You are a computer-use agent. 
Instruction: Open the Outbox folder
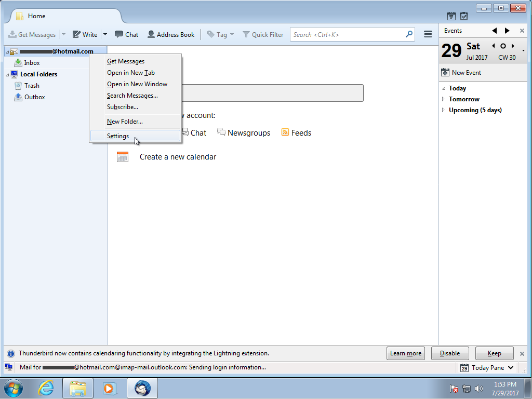coord(34,97)
